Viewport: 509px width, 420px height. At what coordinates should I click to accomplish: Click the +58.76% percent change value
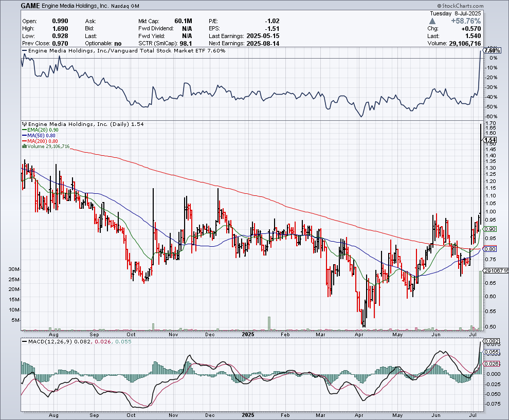pyautogui.click(x=466, y=21)
